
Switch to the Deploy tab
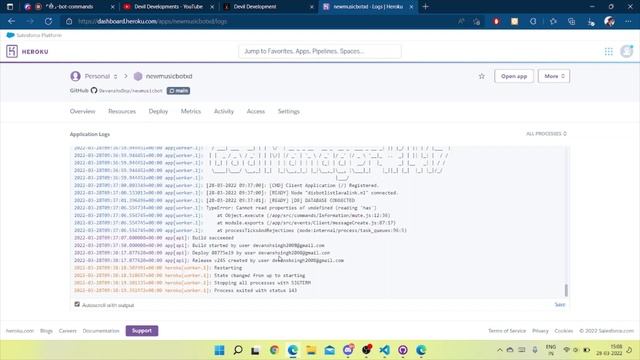coord(158,111)
